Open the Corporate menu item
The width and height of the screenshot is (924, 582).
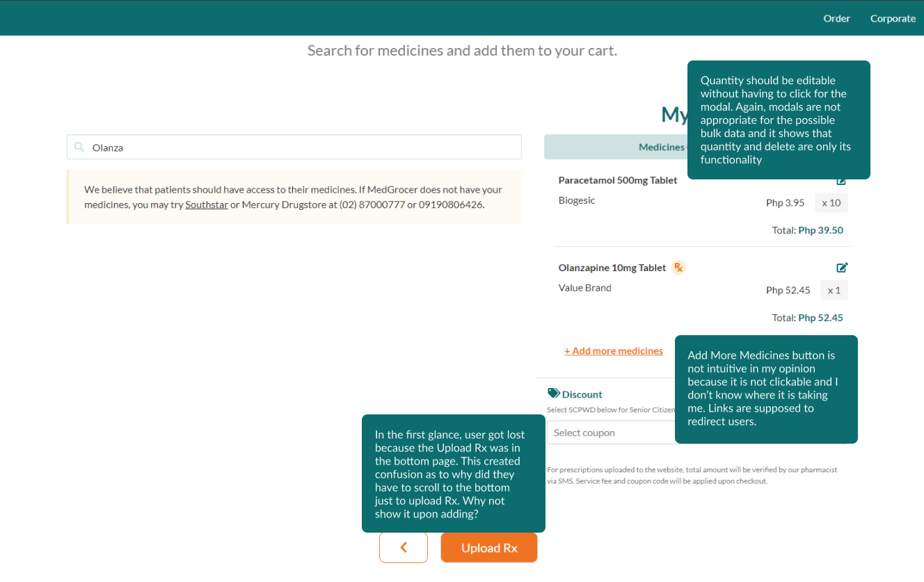(893, 18)
